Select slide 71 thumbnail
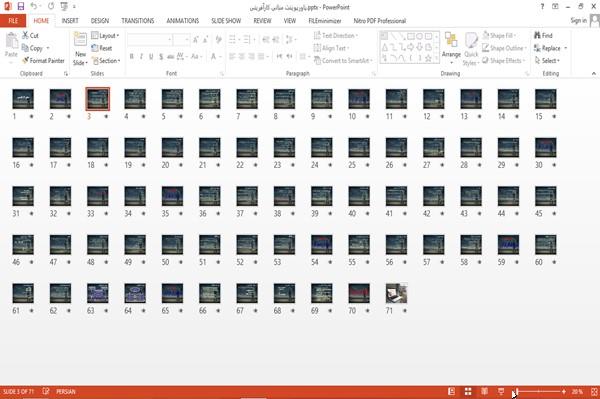The image size is (600, 399). click(x=396, y=293)
